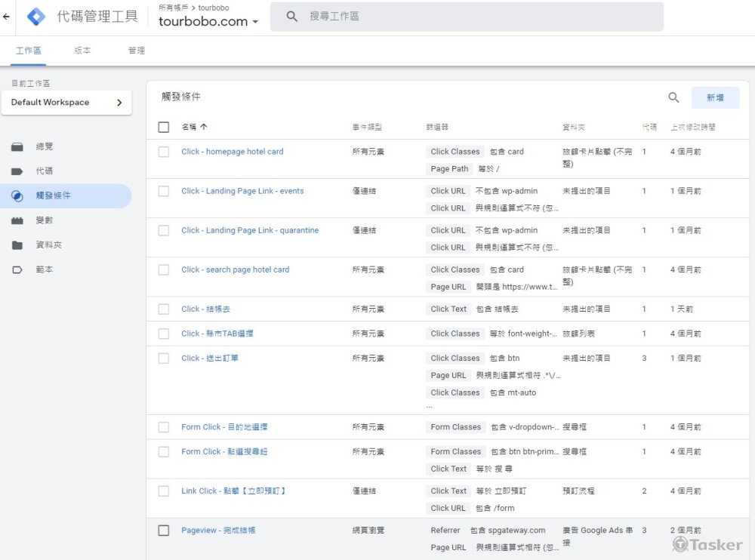This screenshot has height=560, width=755.
Task: Click the tourbobo breadcrumb link
Action: 214,8
